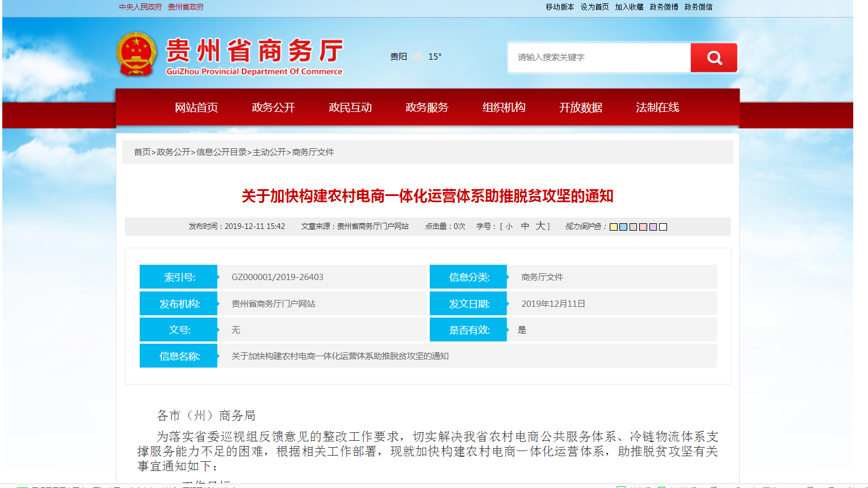Viewport: 868px width, 488px height.
Task: Set font size to large (大)
Action: (x=540, y=226)
